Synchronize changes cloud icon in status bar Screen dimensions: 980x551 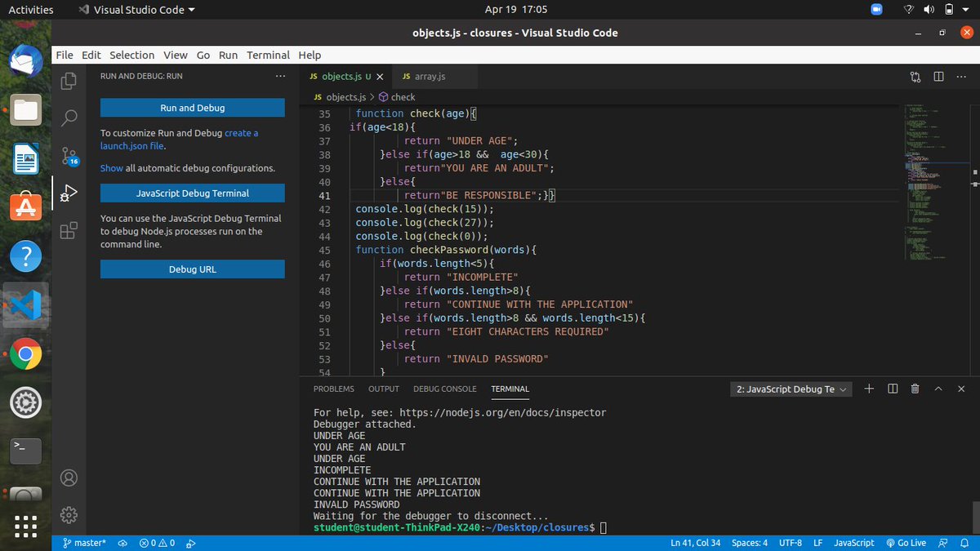tap(123, 543)
